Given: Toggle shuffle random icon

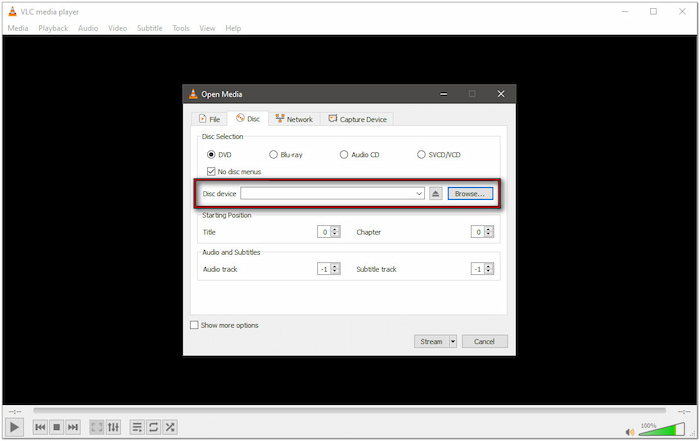Looking at the screenshot, I should (x=170, y=427).
